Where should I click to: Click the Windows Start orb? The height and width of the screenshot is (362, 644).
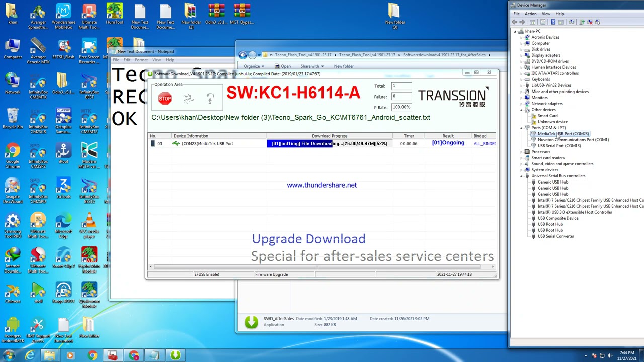click(x=9, y=355)
